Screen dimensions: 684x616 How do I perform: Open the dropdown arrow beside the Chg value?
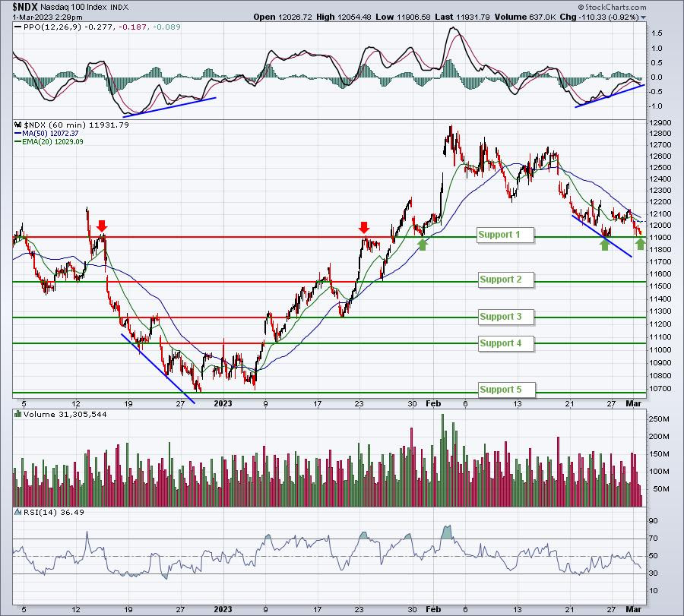[x=643, y=17]
